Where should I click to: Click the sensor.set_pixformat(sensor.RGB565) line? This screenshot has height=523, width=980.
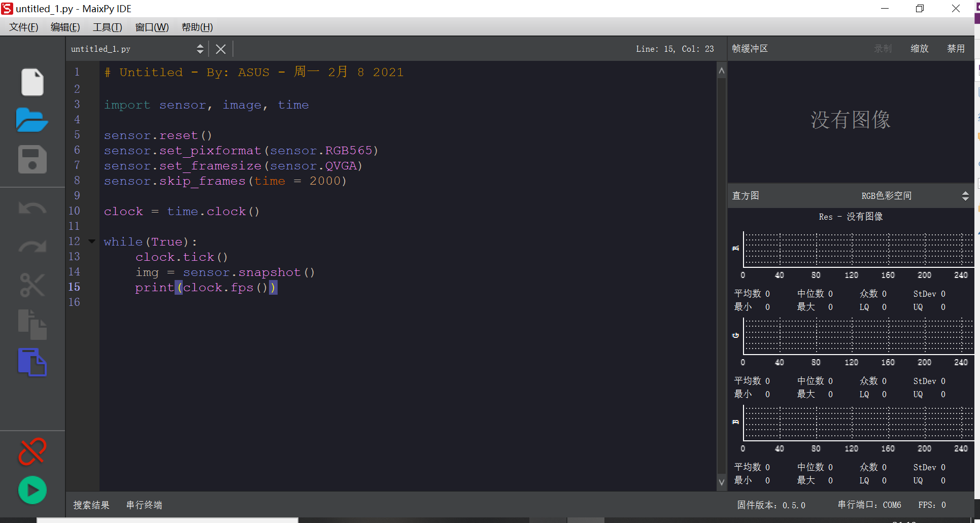[x=241, y=151]
